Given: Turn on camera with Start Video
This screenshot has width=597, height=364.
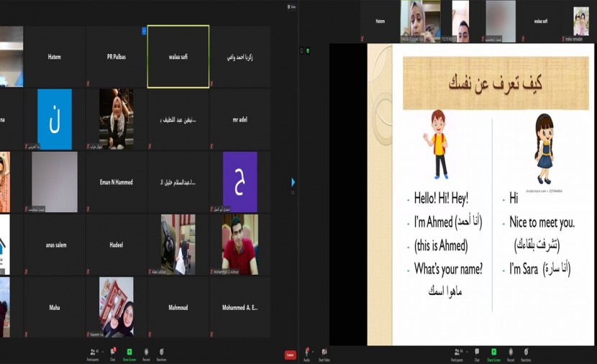Looking at the screenshot, I should coord(324,352).
